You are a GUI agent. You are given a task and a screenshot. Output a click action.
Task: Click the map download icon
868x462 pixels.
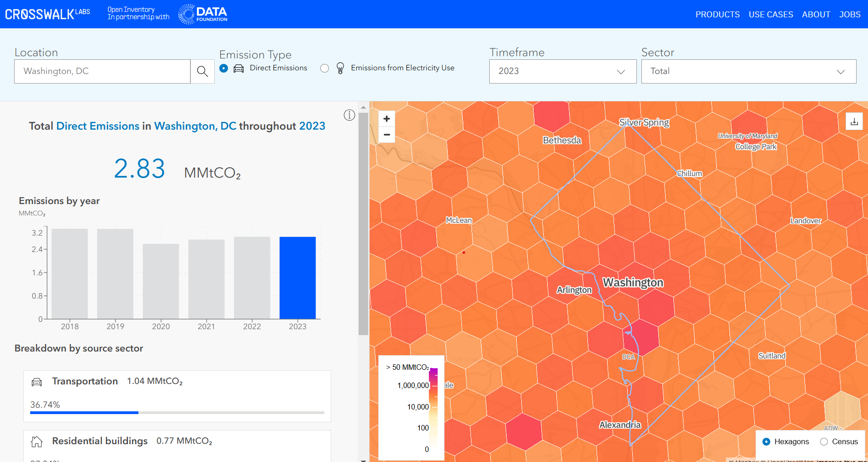[x=854, y=121]
